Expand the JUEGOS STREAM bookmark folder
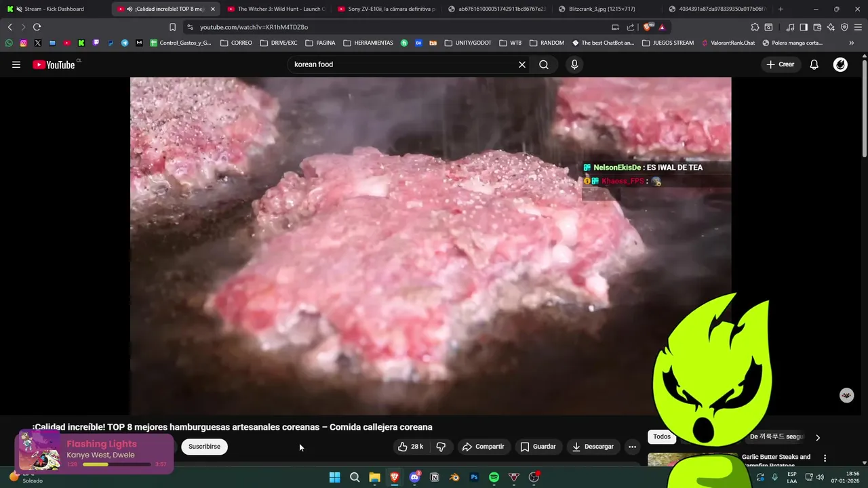 [x=667, y=43]
